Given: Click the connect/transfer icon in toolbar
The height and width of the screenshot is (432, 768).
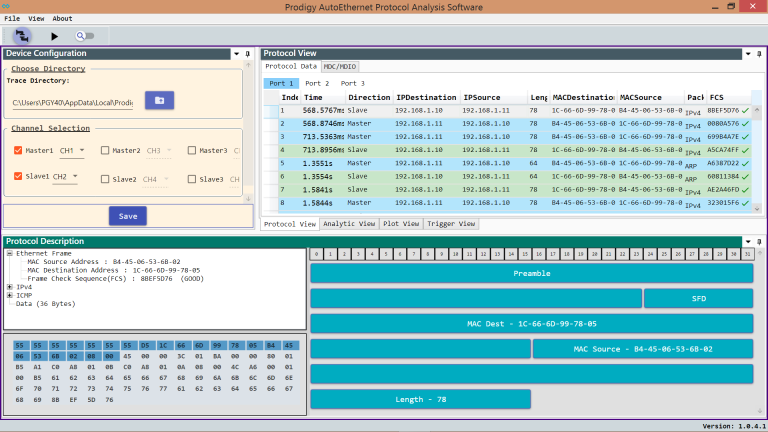Looking at the screenshot, I should click(22, 36).
